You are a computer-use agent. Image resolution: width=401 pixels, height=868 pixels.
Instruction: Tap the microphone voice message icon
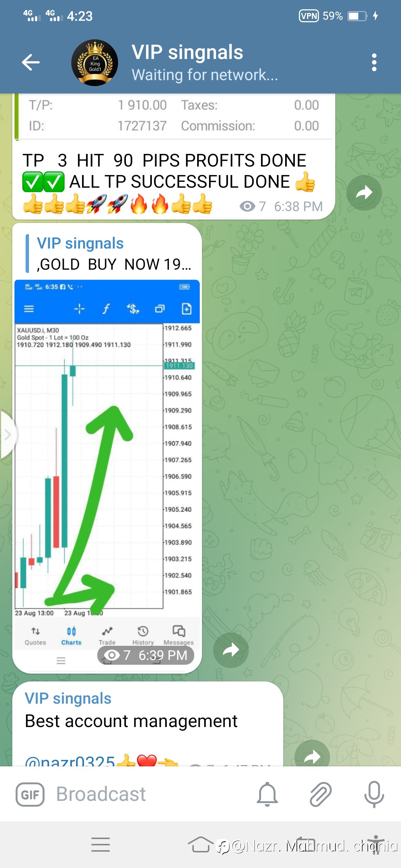coord(374,794)
